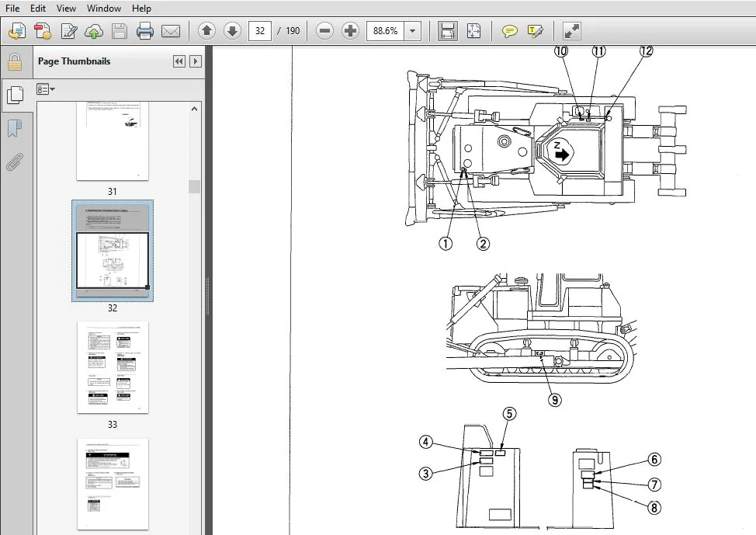Click the page number field showing 32

[260, 31]
